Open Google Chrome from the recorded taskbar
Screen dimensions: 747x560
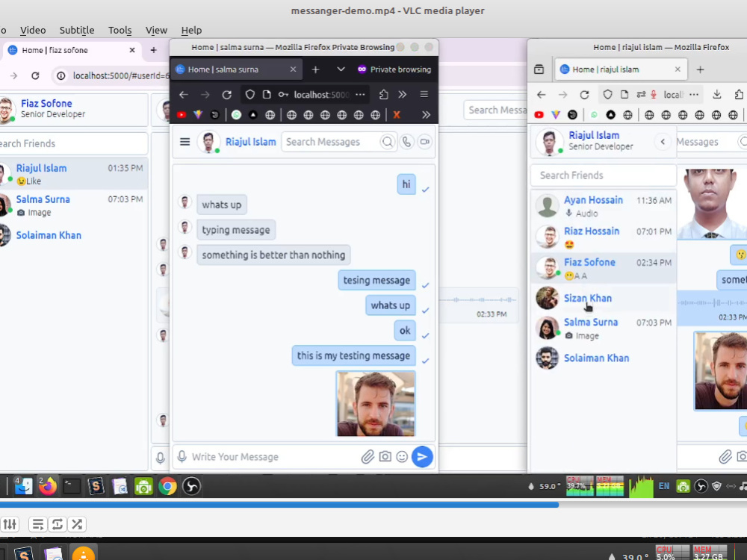tap(167, 486)
